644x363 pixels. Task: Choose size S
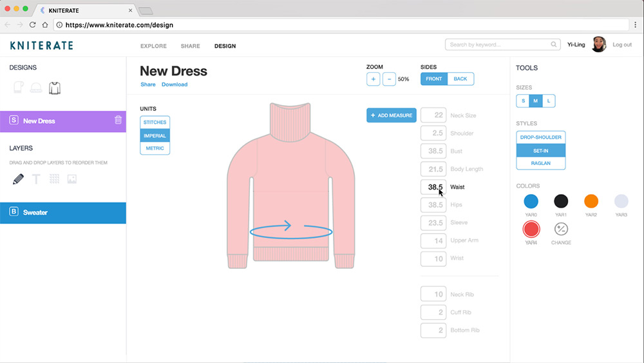click(x=523, y=101)
